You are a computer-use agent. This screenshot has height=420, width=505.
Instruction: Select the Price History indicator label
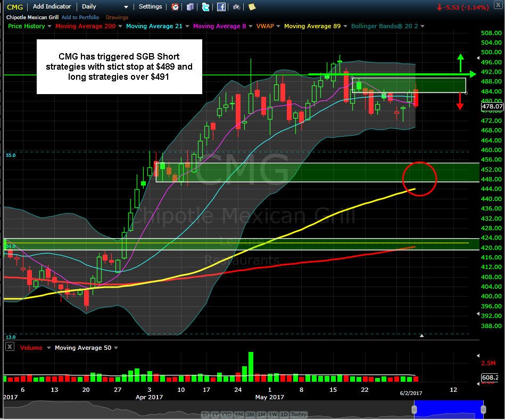(x=27, y=26)
